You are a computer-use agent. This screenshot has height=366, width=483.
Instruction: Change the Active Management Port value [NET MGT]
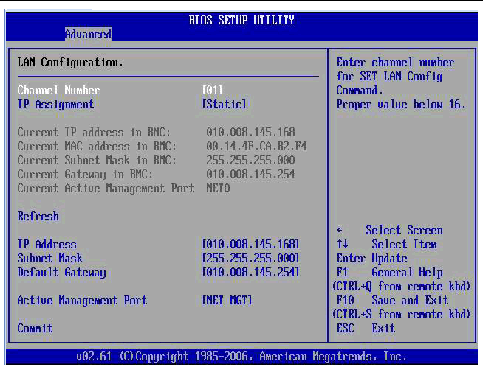pos(227,300)
